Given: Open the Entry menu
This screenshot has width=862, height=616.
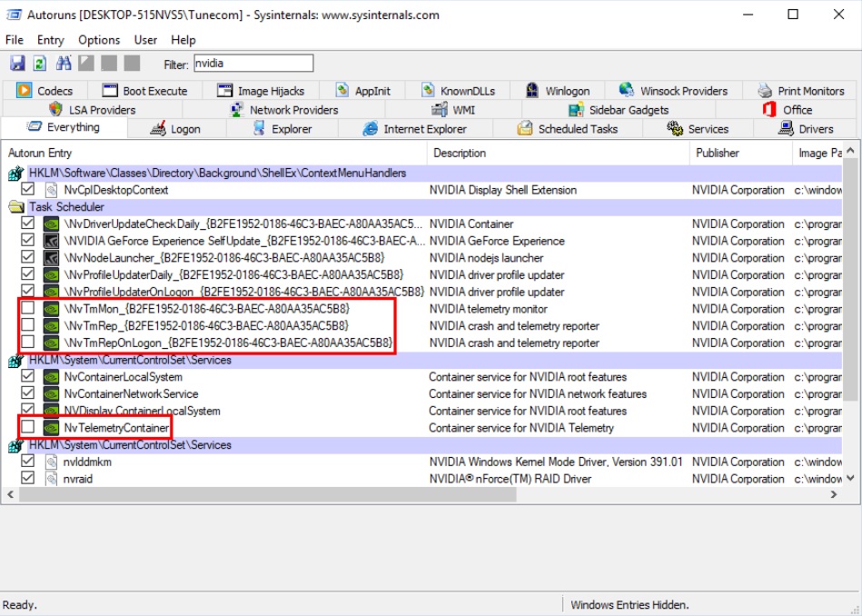Looking at the screenshot, I should tap(51, 40).
